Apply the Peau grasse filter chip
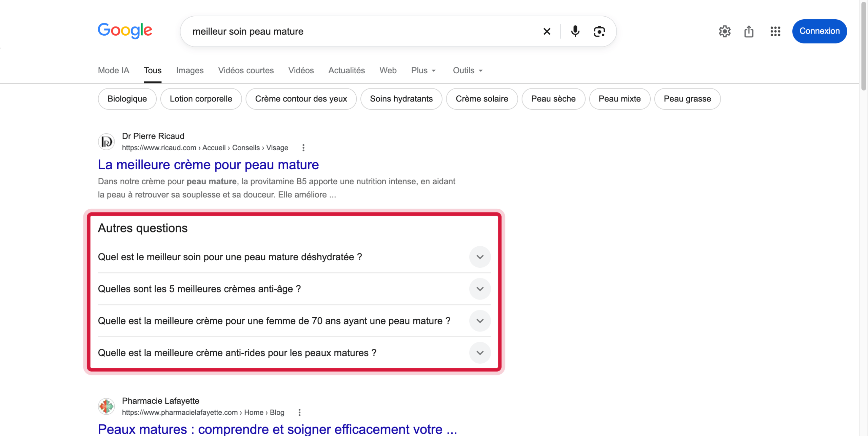868x436 pixels. [x=687, y=99]
